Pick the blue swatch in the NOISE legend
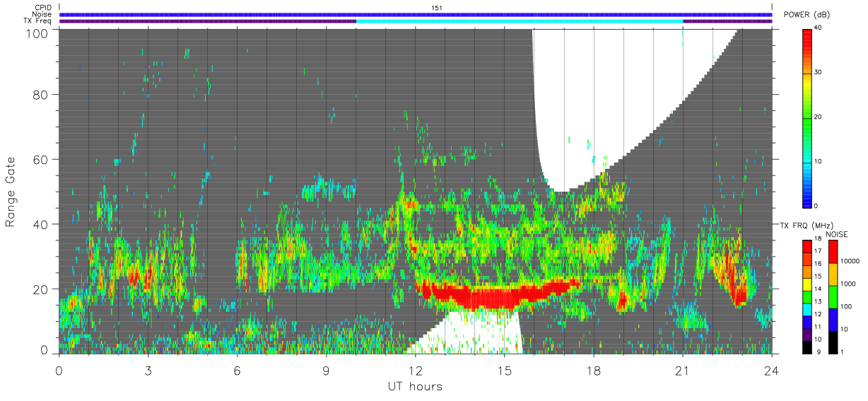This screenshot has height=401, width=868. point(833,319)
